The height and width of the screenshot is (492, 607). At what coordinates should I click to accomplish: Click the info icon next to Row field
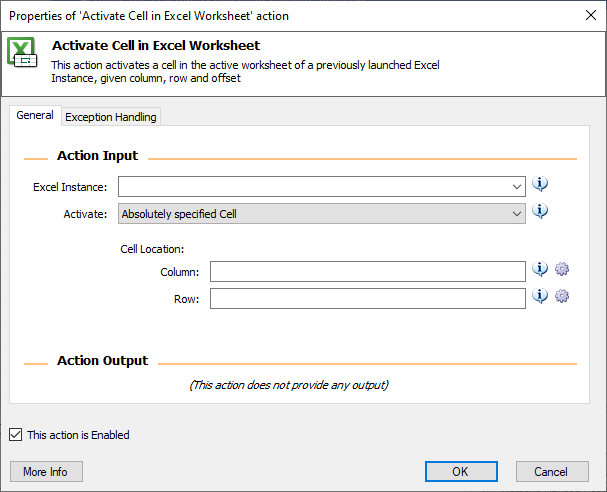[x=540, y=296]
